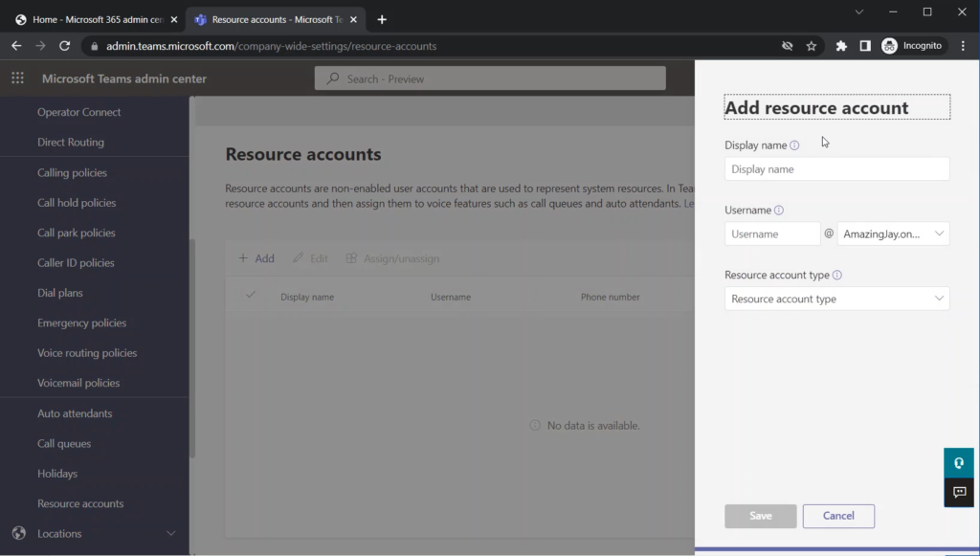Click the Resource account type info icon
This screenshot has height=556, width=980.
pyautogui.click(x=836, y=276)
